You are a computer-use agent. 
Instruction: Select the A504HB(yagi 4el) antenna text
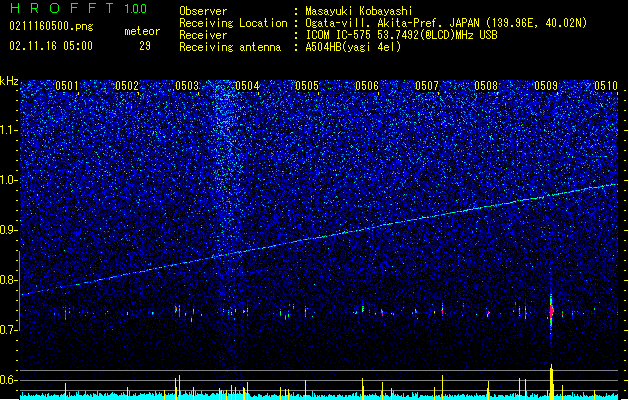(x=353, y=47)
